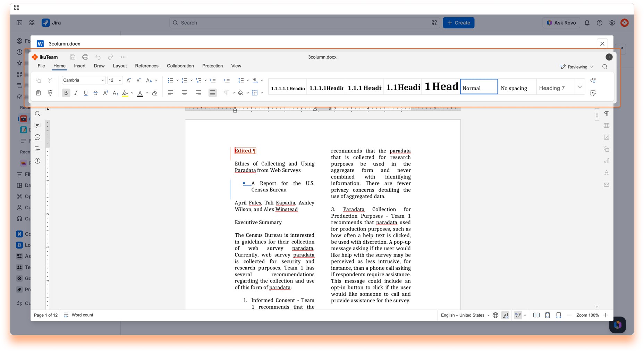Toggle Strikethrough formatting
Screen dimensions: 644x352
point(96,93)
